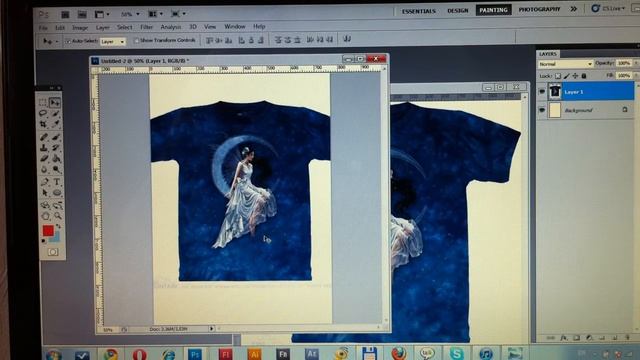Image resolution: width=640 pixels, height=360 pixels.
Task: Create new adjustment layer icon
Action: (589, 338)
